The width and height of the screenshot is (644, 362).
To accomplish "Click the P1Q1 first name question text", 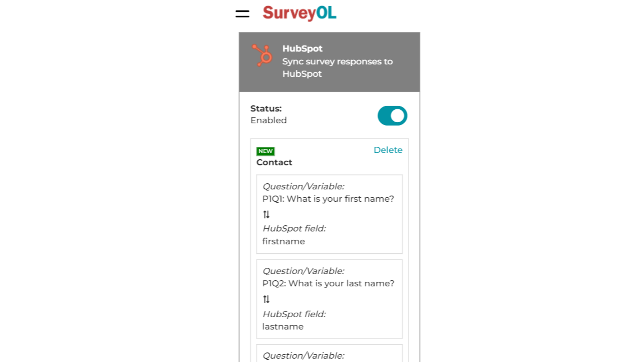I will [328, 198].
